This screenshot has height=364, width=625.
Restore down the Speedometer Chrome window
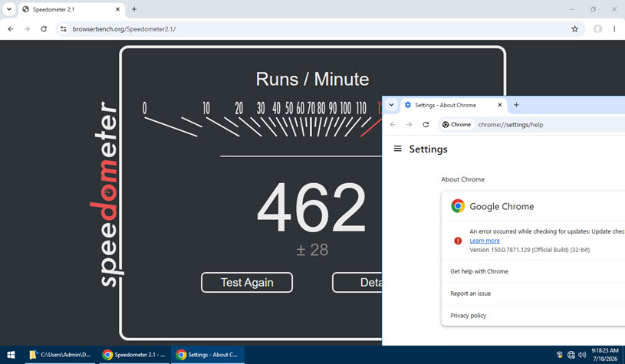click(593, 9)
